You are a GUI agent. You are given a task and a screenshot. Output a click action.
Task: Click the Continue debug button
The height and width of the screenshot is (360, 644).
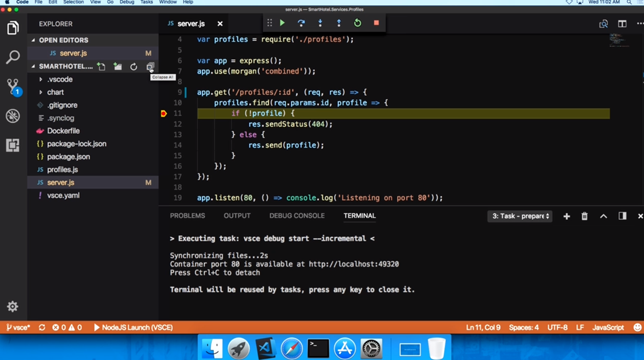(282, 23)
